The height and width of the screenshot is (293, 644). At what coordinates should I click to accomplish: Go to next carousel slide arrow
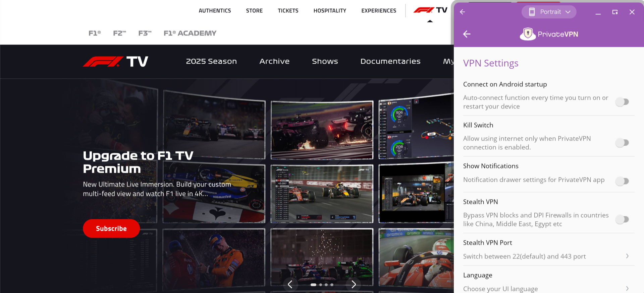[354, 284]
